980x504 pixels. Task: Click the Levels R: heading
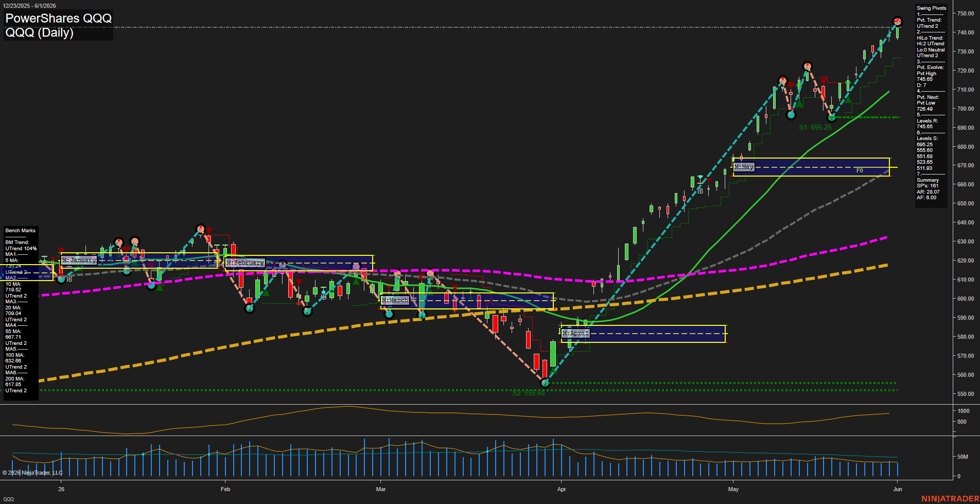[927, 121]
